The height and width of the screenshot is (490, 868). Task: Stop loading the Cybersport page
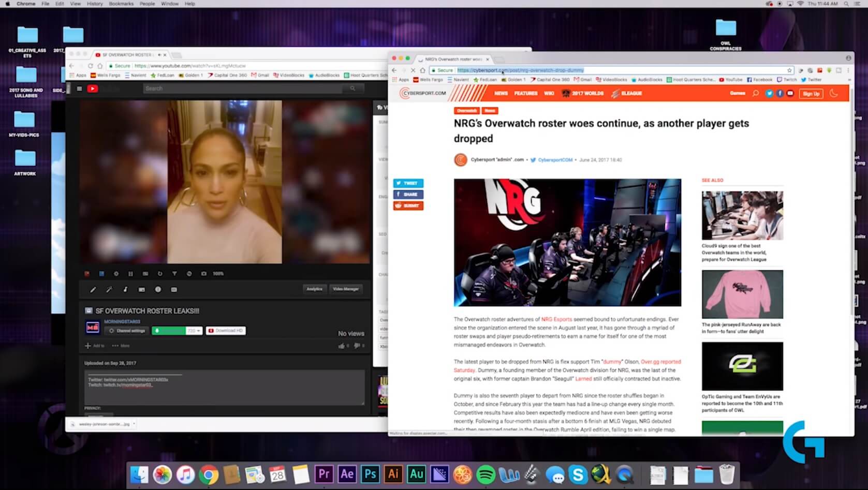point(413,70)
